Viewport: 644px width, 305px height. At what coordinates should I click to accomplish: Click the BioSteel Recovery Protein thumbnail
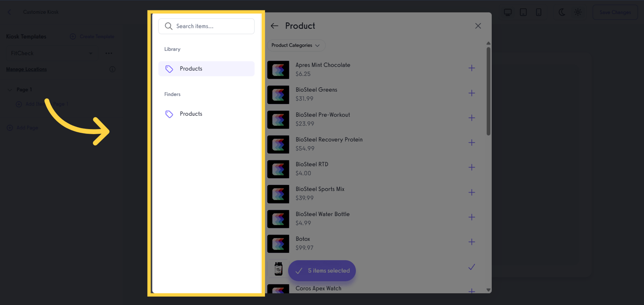[x=278, y=144]
